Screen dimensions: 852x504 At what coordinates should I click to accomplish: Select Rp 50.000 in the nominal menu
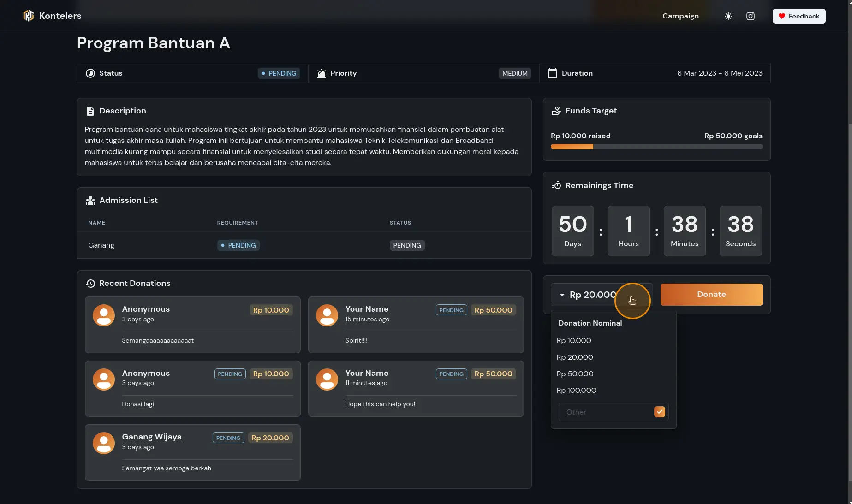click(575, 374)
